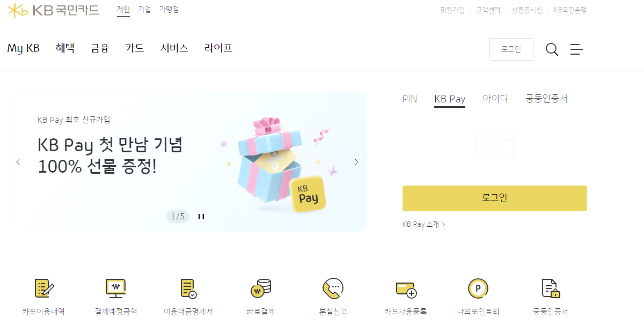Click the yellow 로그인 button
Viewport: 644px width, 326px height.
495,198
